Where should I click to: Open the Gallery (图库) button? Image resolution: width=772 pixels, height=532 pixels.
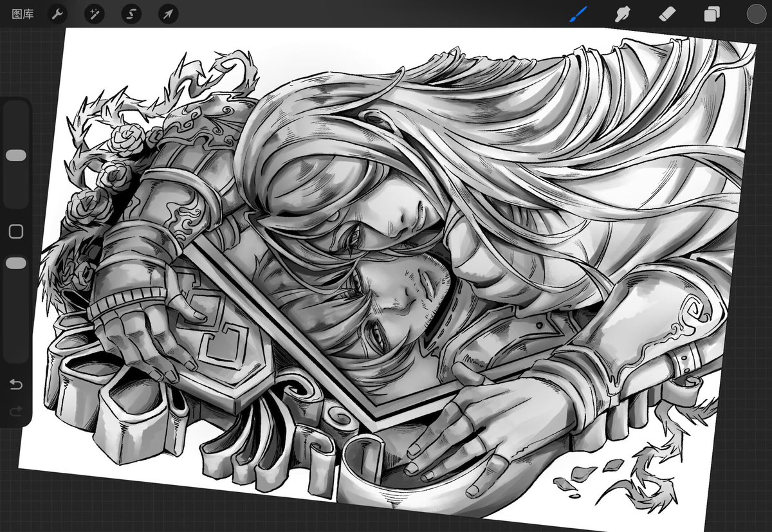click(23, 14)
